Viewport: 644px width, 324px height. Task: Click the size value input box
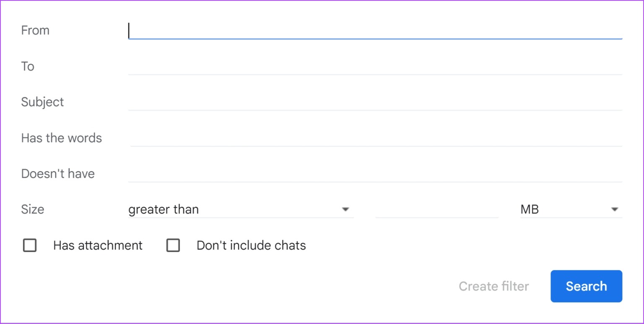[436, 210]
